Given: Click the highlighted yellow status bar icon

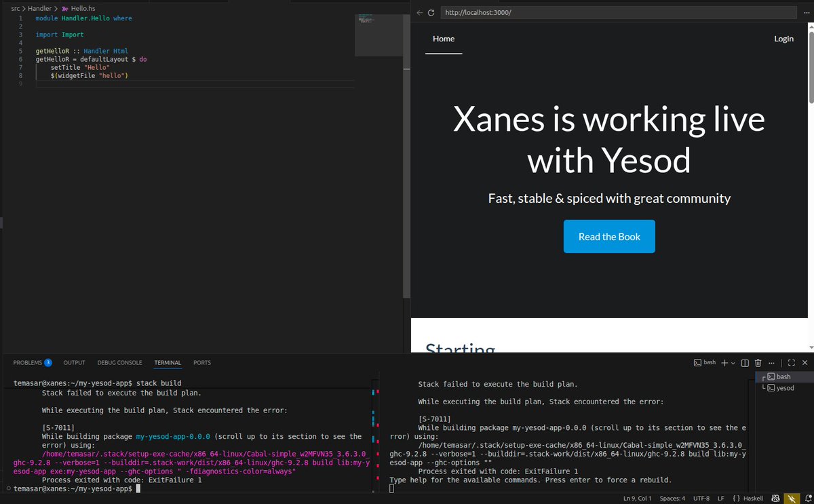Looking at the screenshot, I should tap(791, 499).
